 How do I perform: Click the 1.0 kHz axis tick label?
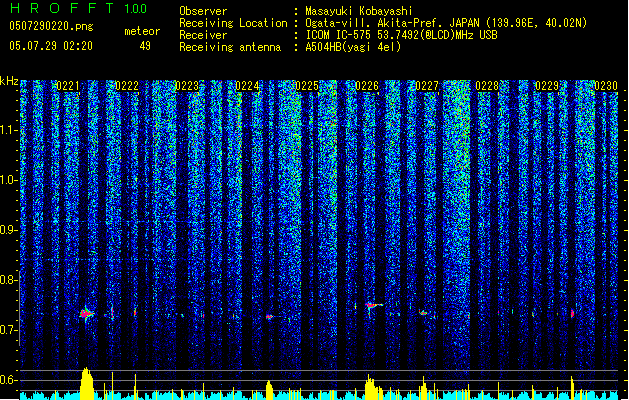[9, 180]
